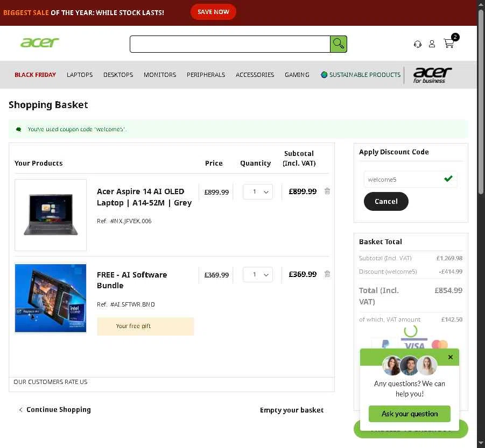The height and width of the screenshot is (448, 485).
Task: Click the green checkmark in discount code field
Action: pos(448,179)
